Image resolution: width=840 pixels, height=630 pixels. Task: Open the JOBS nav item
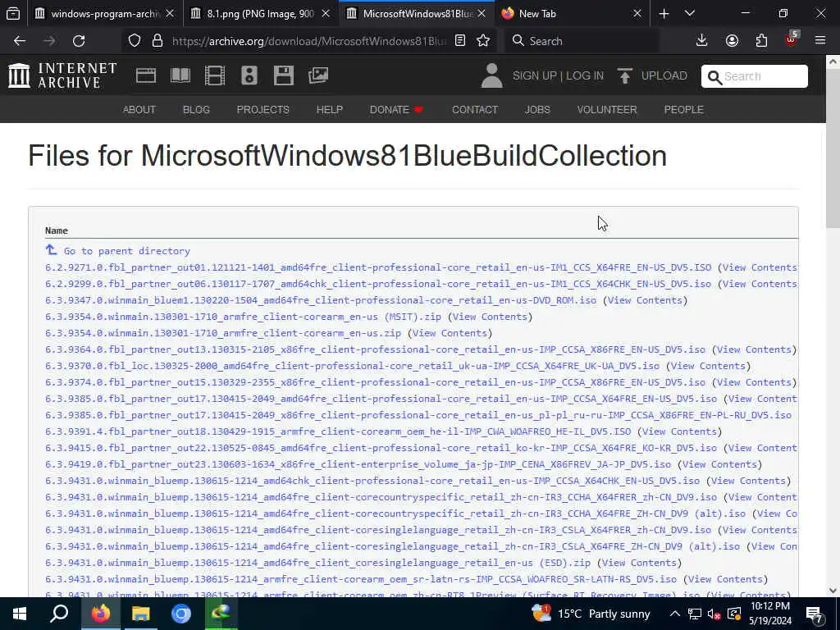(537, 110)
